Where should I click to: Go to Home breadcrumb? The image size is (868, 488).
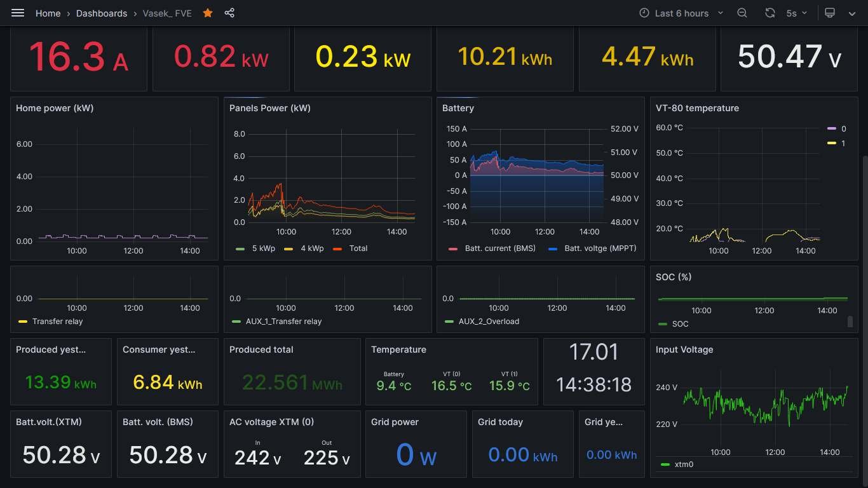point(48,13)
